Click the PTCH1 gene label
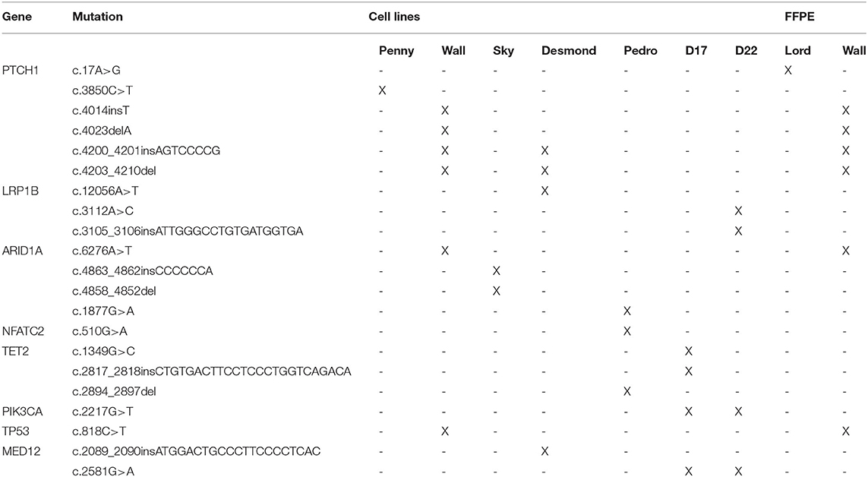Viewport: 868px width, 477px height. click(x=21, y=71)
